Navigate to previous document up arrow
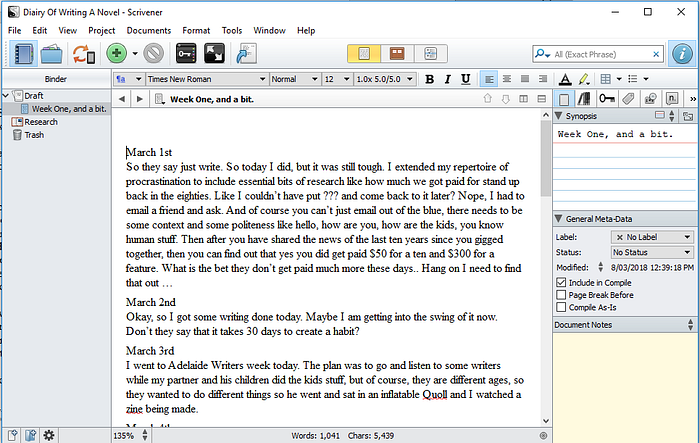Screen dimensions: 700x443 click(x=488, y=99)
